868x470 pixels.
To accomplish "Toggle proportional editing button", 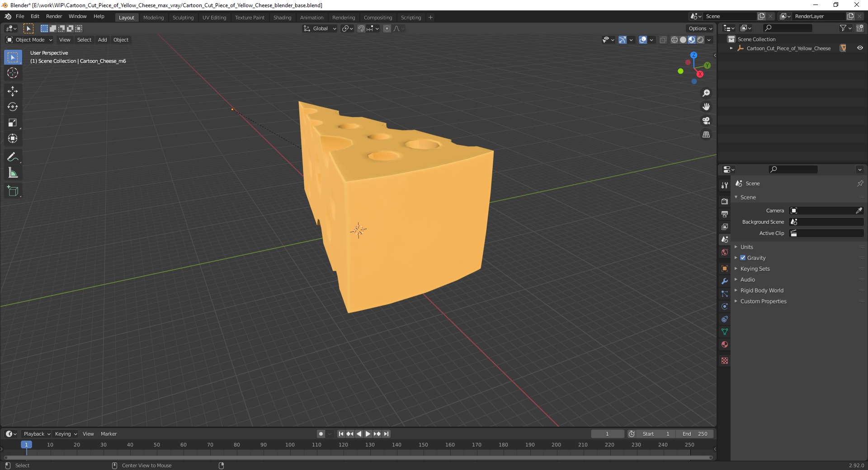I will click(x=387, y=28).
